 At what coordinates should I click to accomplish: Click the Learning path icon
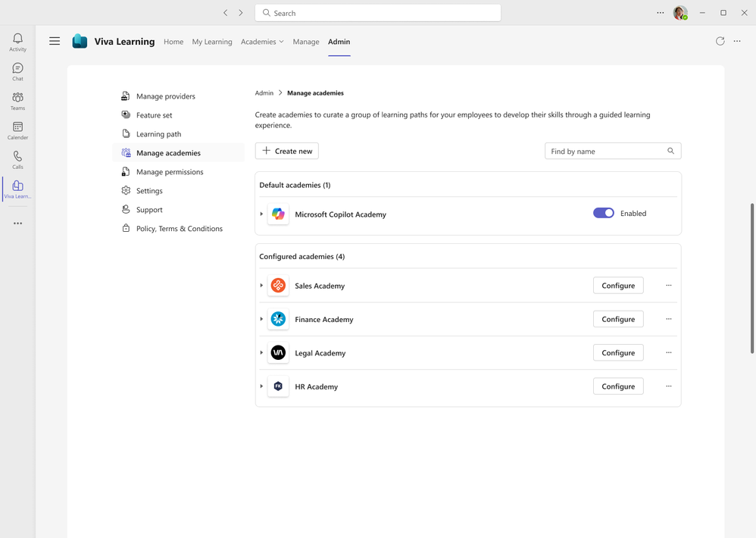tap(125, 133)
